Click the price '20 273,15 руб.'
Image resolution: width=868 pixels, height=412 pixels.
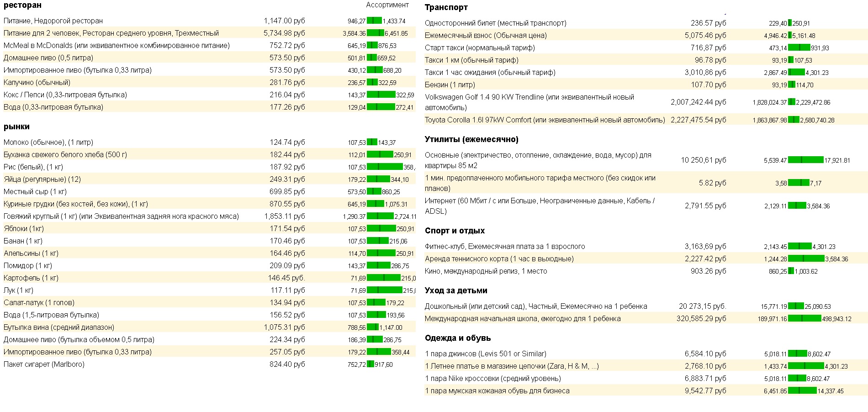pyautogui.click(x=703, y=306)
